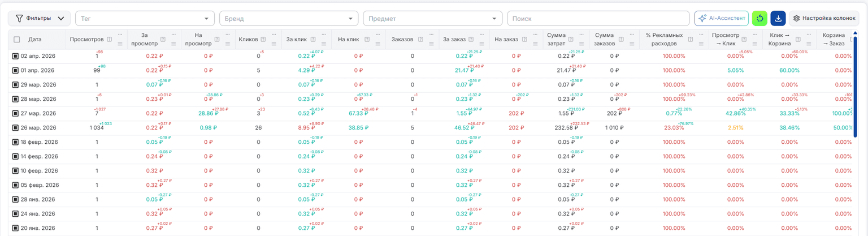Viewport: 868px width, 236px height.
Task: Open the Бренд combo box
Action: pyautogui.click(x=289, y=19)
